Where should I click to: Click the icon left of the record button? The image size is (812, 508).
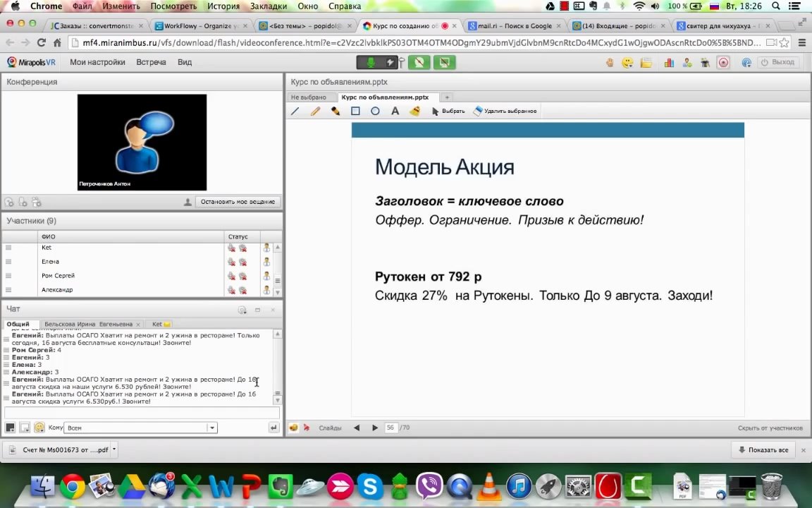pos(705,63)
